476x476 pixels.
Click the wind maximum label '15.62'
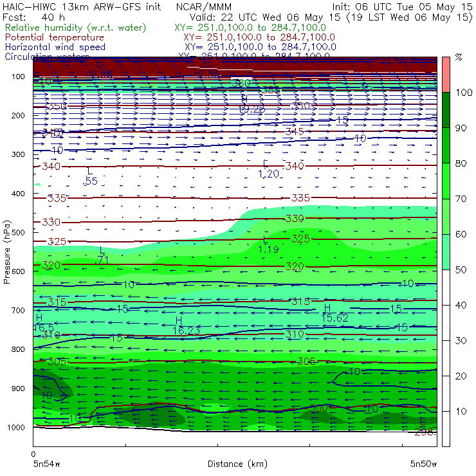[x=335, y=318]
